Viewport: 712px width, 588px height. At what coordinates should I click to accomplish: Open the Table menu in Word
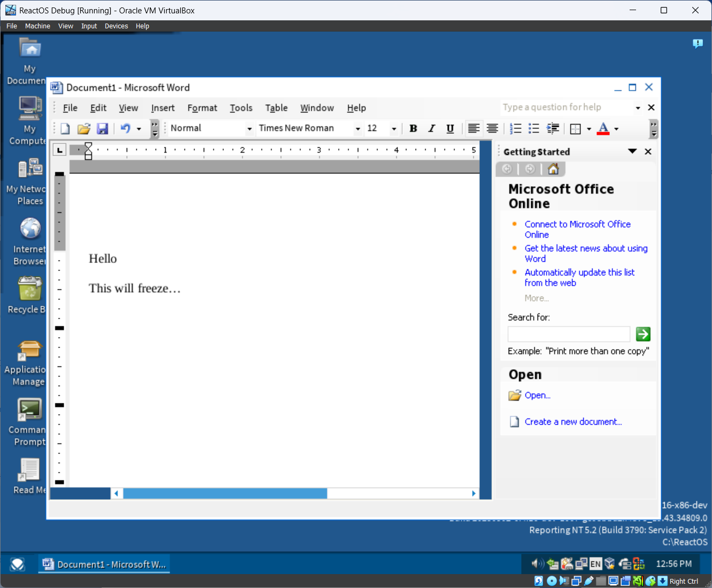(x=277, y=108)
